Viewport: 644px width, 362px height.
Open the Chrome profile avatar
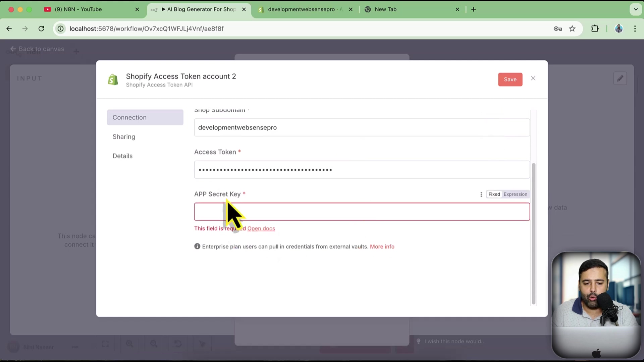pos(619,29)
